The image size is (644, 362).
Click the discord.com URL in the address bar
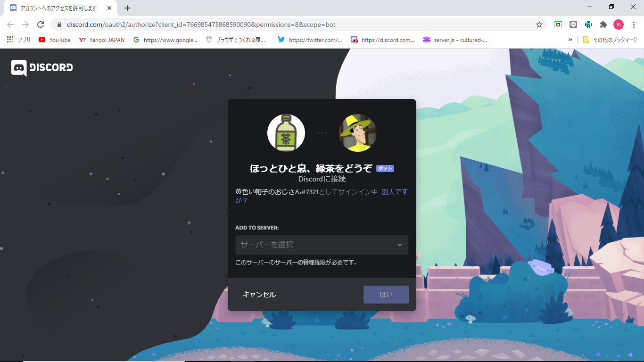coord(201,25)
